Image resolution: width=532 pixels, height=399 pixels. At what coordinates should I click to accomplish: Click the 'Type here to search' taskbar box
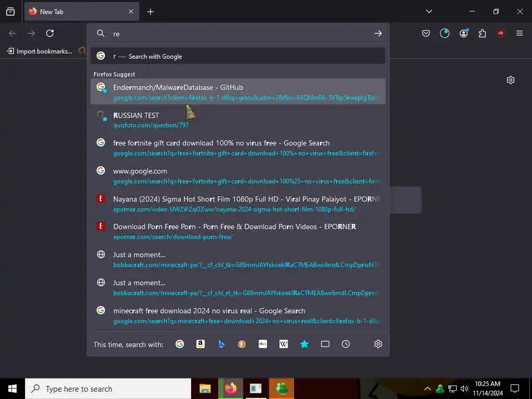coord(108,389)
